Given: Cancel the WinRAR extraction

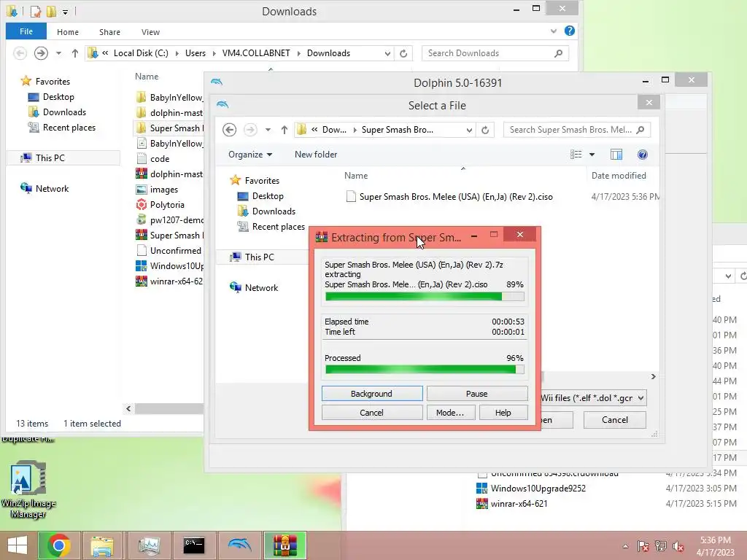Looking at the screenshot, I should pos(372,413).
